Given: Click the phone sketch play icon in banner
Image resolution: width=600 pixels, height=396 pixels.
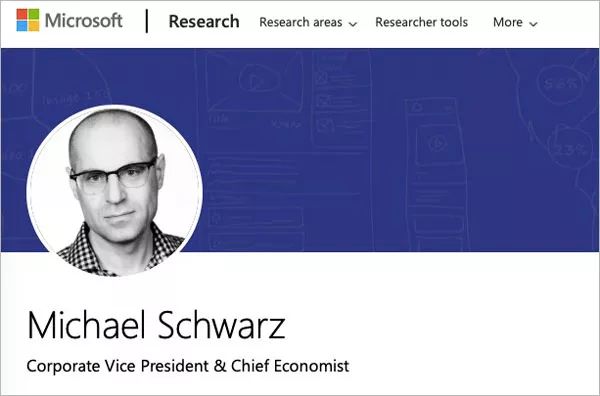Looking at the screenshot, I should (437, 144).
